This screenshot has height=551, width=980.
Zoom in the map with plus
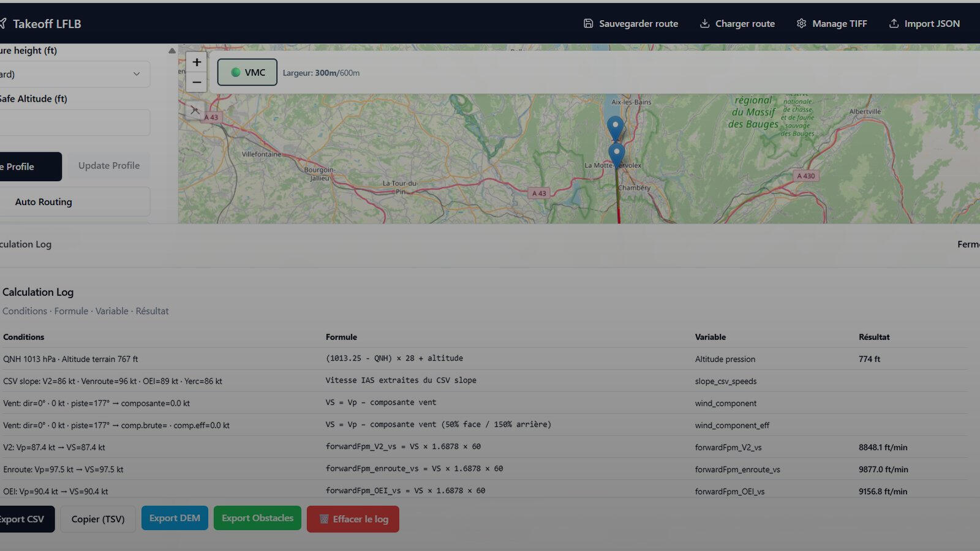(x=197, y=62)
